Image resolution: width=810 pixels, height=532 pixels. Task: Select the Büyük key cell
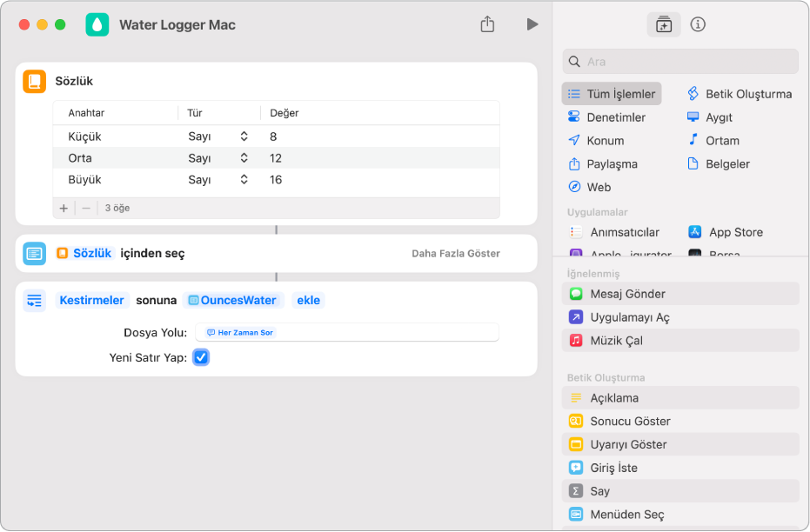[x=84, y=180]
